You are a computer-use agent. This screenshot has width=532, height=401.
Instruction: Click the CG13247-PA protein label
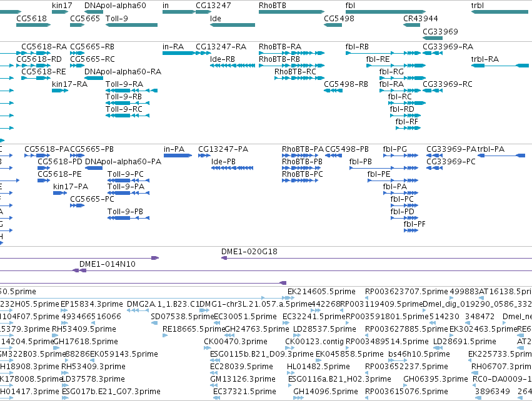[x=223, y=149]
